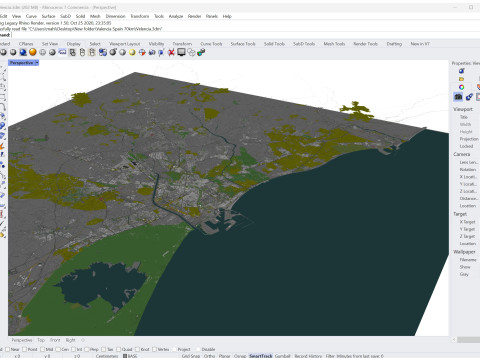Click the light wireframe sphere icon after orange sphere
The image size is (480, 360).
(43, 52)
